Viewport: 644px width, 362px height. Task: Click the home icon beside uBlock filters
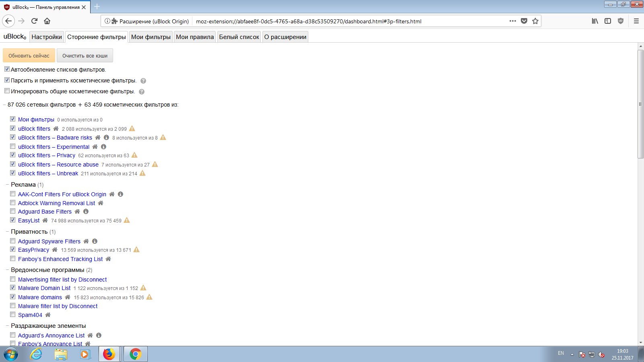(x=56, y=129)
